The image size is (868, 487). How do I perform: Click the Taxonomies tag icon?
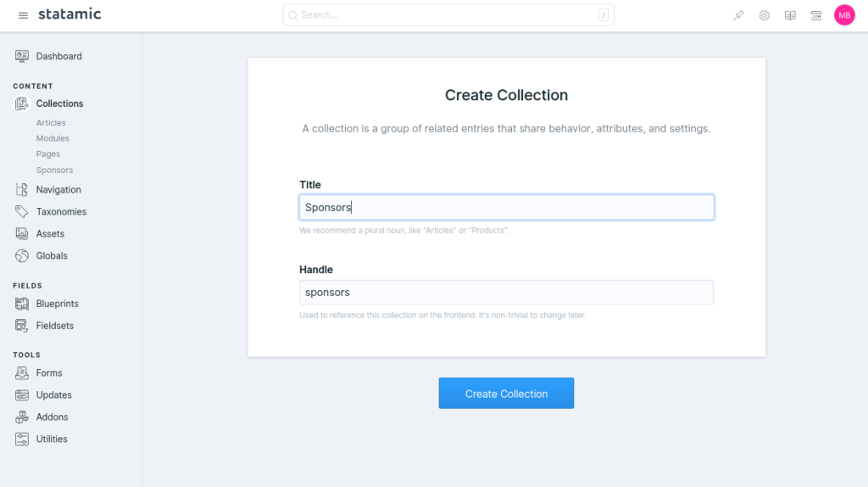21,211
